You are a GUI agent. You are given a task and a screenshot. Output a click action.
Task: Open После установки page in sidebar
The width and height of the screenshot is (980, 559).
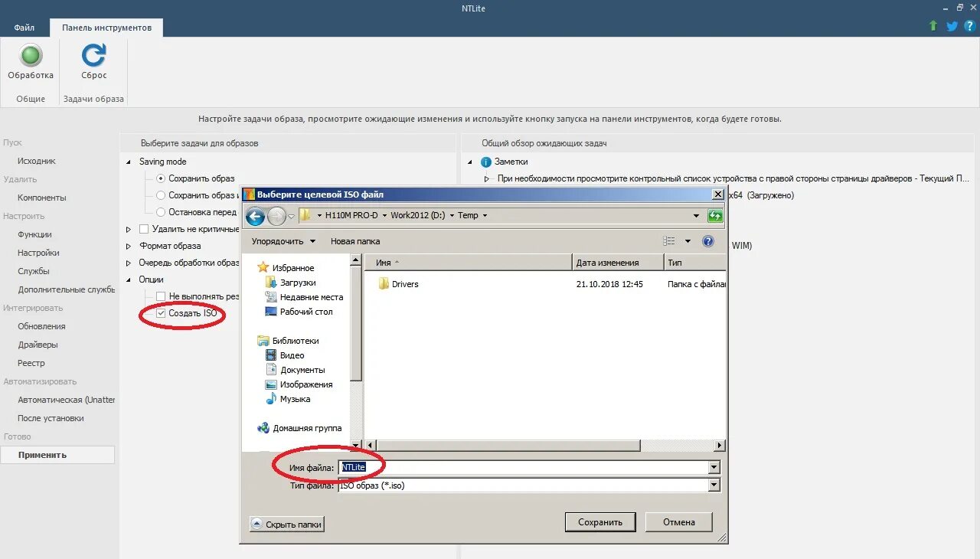pyautogui.click(x=51, y=418)
